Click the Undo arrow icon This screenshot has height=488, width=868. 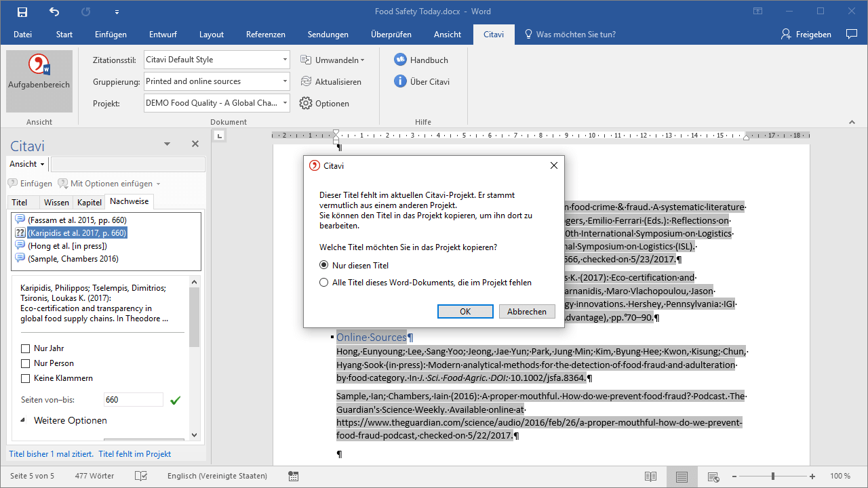click(x=54, y=12)
